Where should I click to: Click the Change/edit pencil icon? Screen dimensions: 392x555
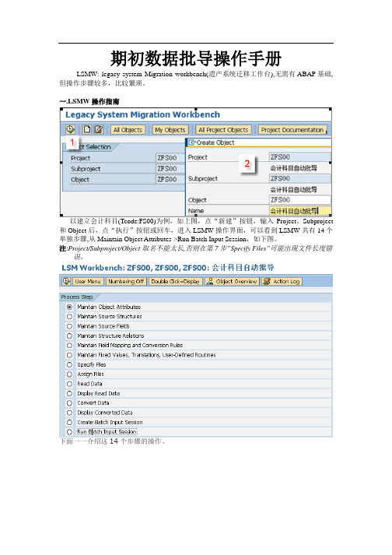[98, 129]
